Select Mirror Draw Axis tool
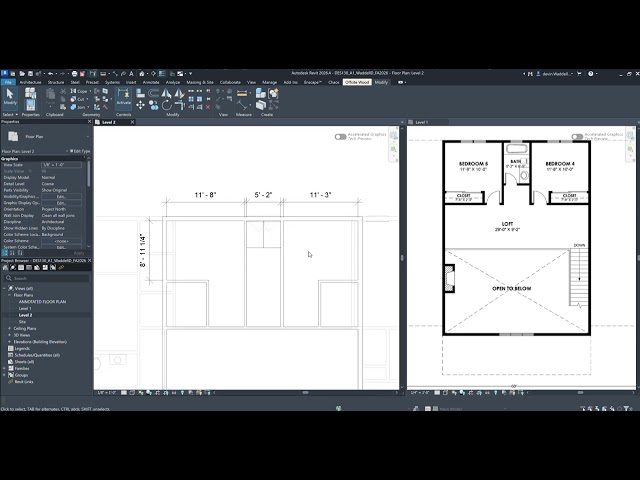The width and height of the screenshot is (640, 480). [x=179, y=93]
